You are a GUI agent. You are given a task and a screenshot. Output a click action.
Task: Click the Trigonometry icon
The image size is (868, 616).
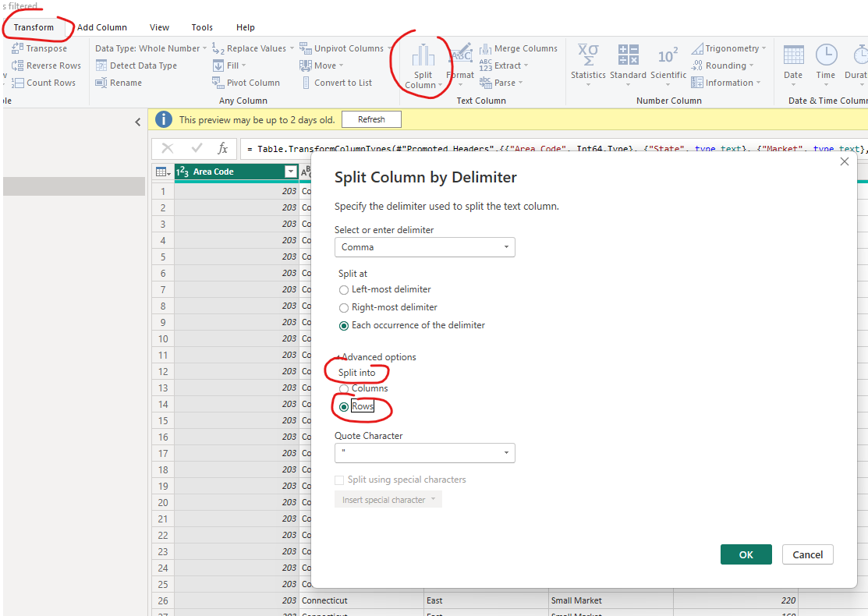click(x=697, y=48)
